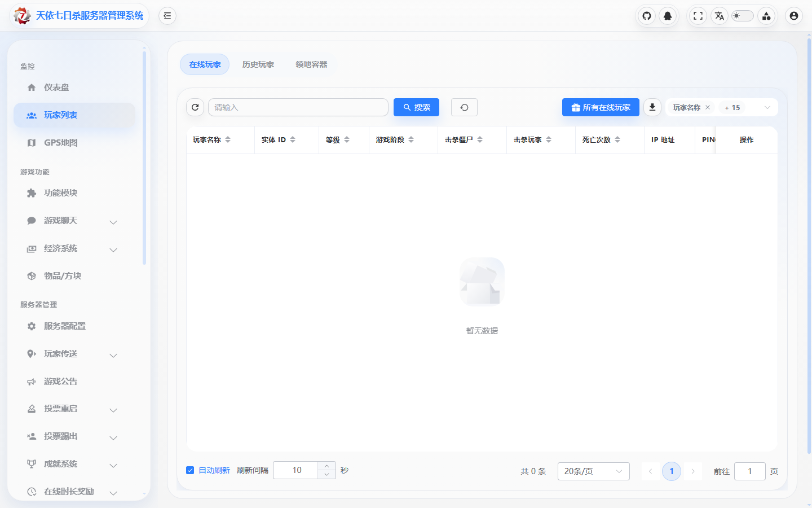Remove the 玩家名称 column tag
This screenshot has width=812, height=508.
tap(708, 107)
